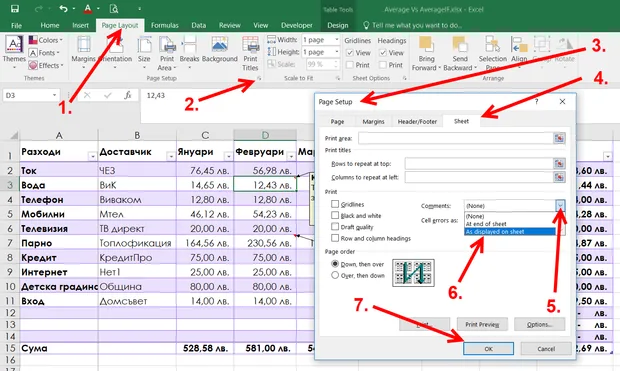Screen dimensions: 620x371
Task: Launch Page Setup dialog from ribbon corner
Action: (259, 78)
